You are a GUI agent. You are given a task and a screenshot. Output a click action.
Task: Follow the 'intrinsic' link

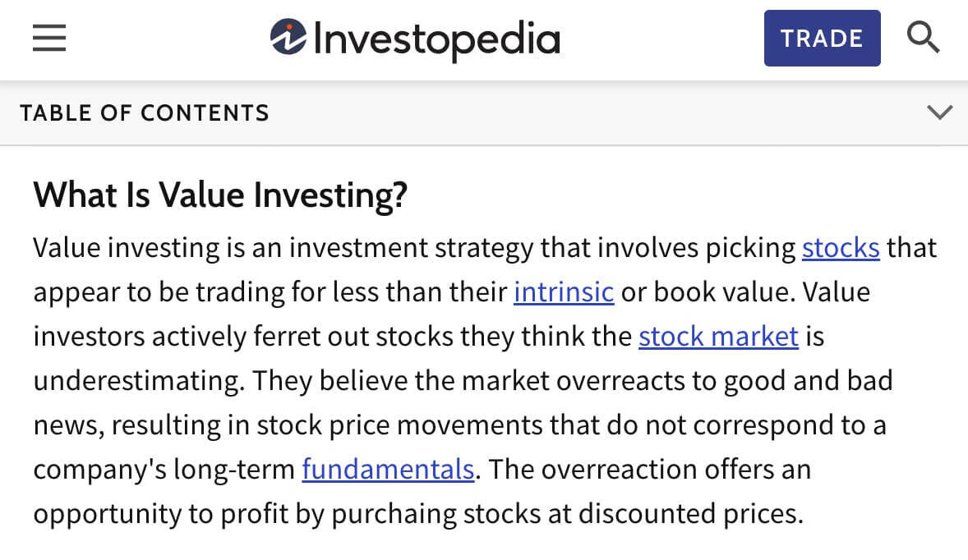pyautogui.click(x=564, y=291)
